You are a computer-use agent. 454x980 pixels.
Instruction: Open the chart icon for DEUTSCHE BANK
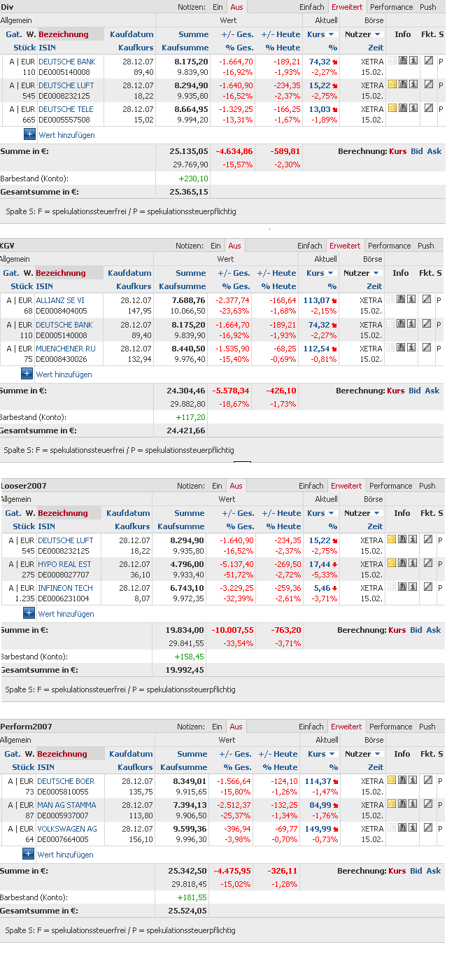click(x=402, y=61)
